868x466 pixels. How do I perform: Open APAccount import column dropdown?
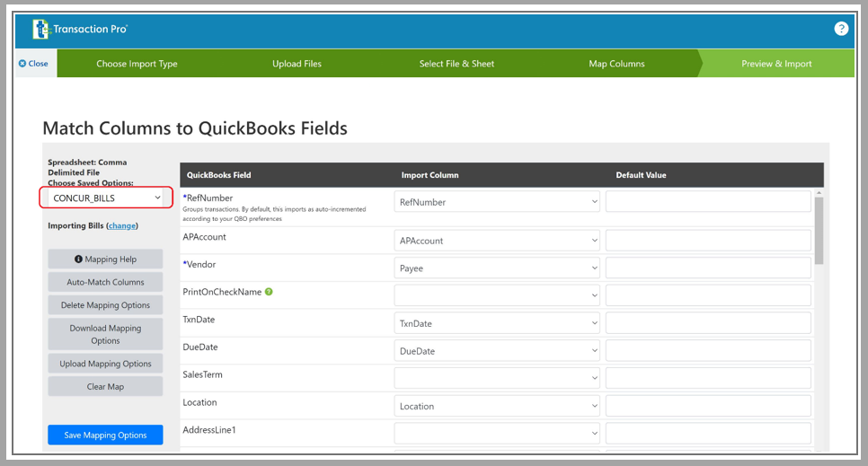[497, 241]
